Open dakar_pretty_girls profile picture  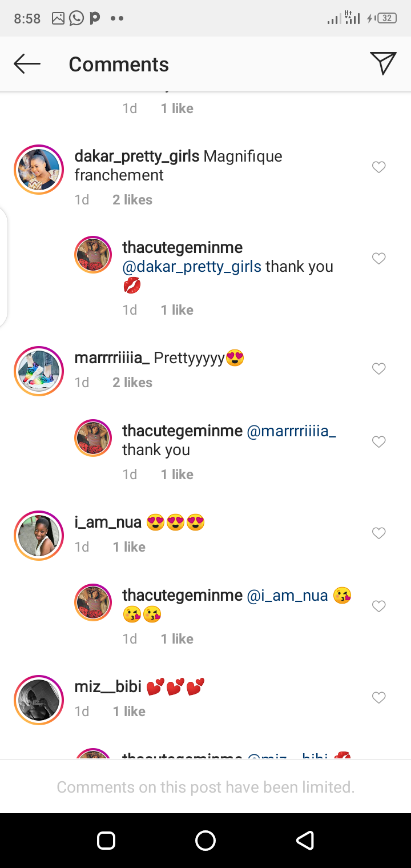pos(39,170)
